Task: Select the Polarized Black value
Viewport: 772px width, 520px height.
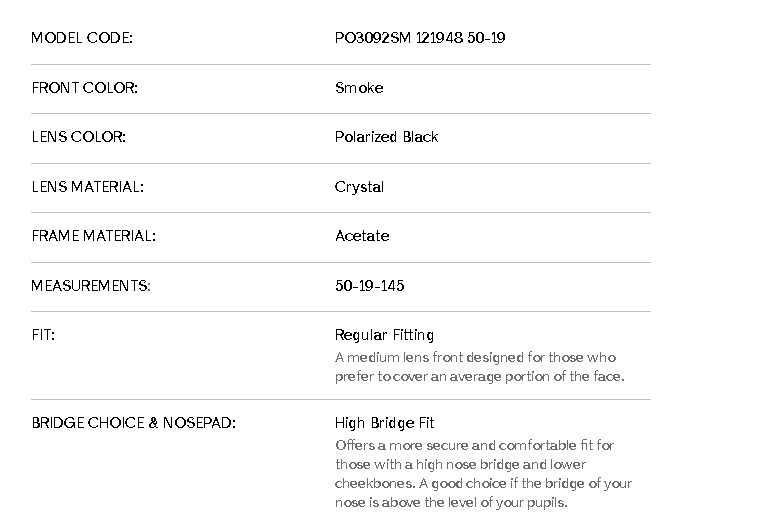Action: click(x=386, y=137)
